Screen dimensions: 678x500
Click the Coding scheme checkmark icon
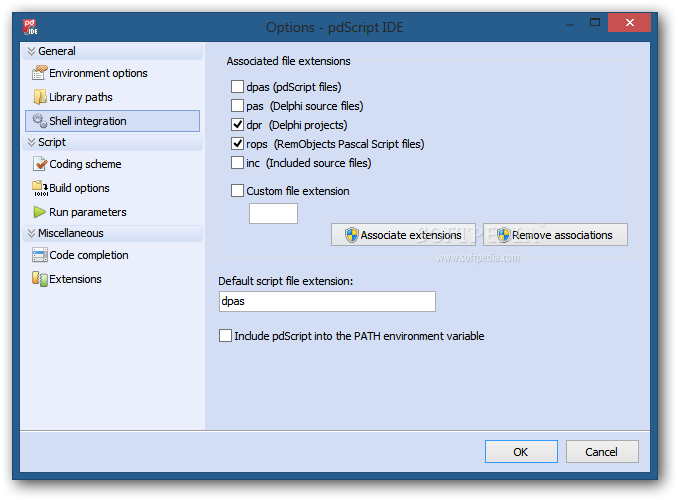[40, 164]
